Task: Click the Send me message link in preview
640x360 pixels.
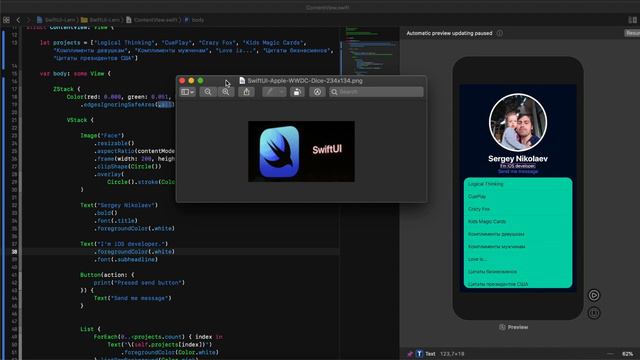Action: (x=518, y=171)
